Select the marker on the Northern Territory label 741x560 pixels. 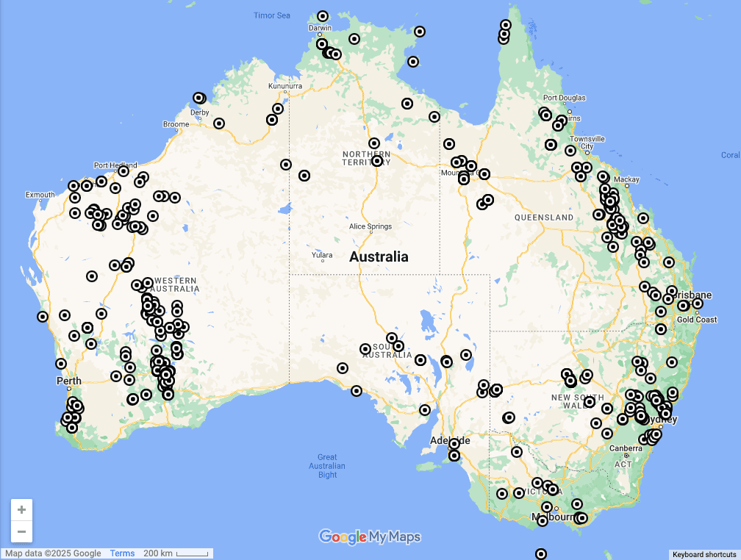tap(376, 161)
